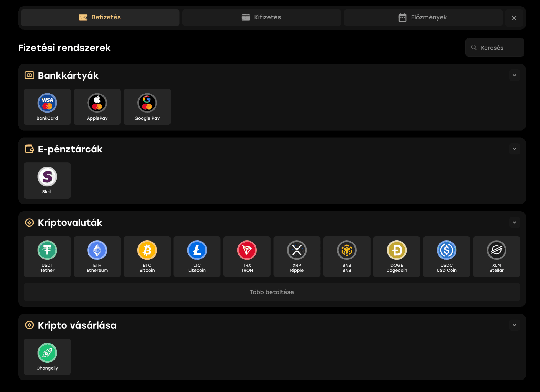Choose Google Pay as deposit method
Image resolution: width=540 pixels, height=392 pixels.
pos(147,107)
